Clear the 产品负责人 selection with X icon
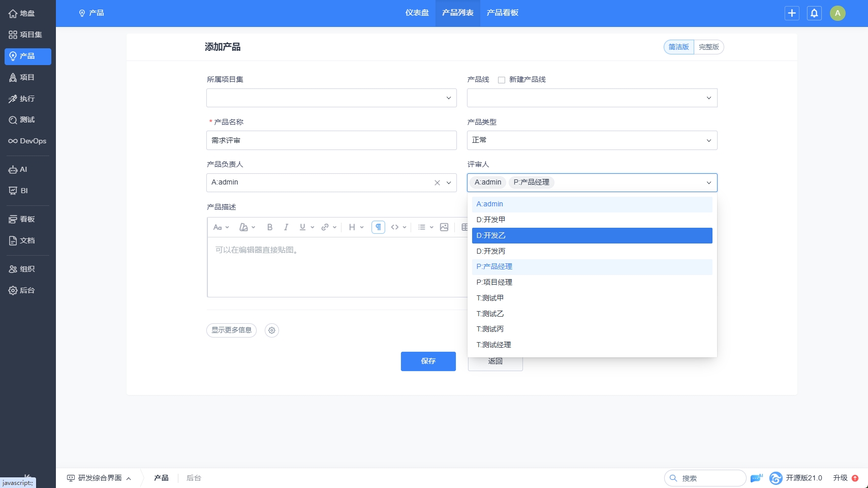The image size is (868, 488). pos(437,183)
